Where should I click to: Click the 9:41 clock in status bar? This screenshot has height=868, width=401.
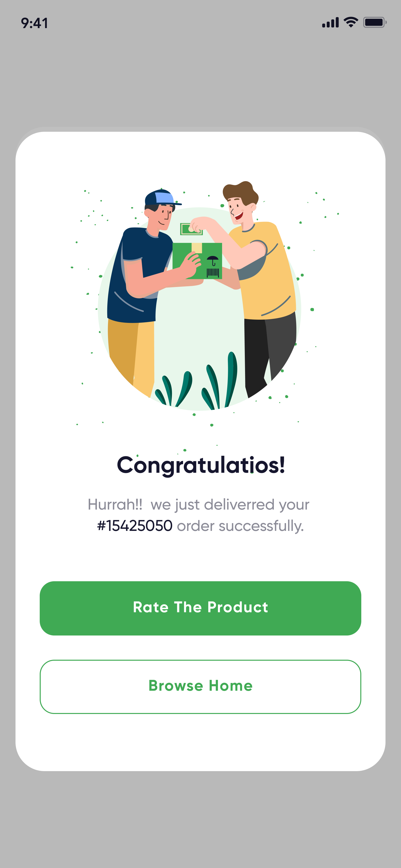34,23
